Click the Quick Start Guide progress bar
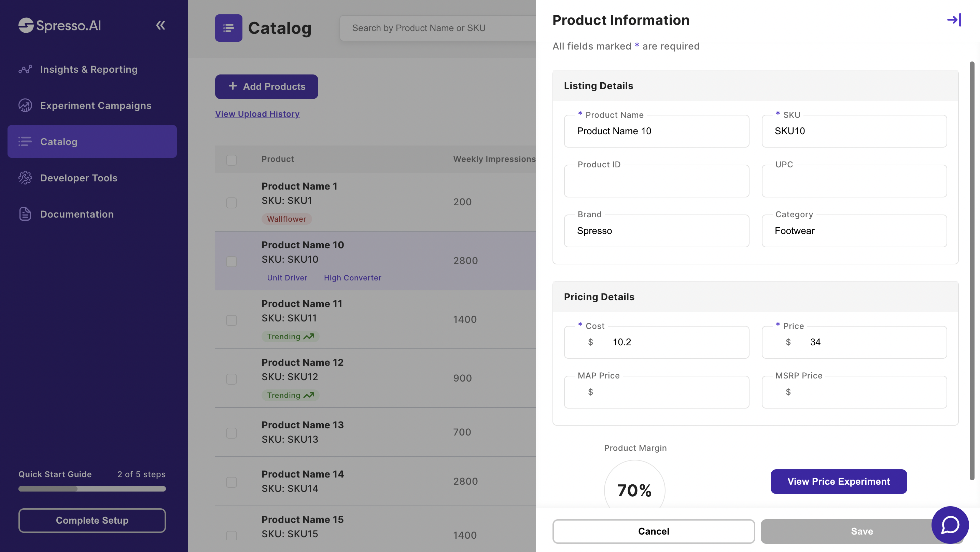 click(92, 488)
